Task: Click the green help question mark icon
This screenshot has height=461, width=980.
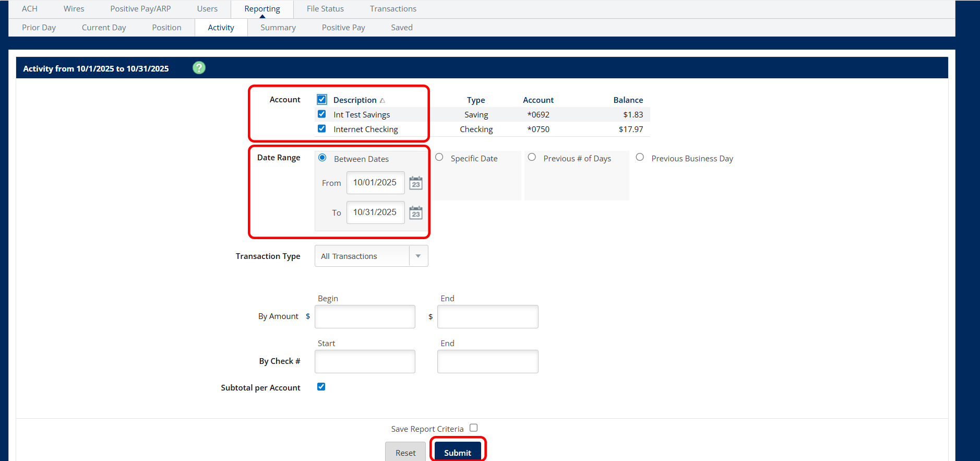Action: 199,68
